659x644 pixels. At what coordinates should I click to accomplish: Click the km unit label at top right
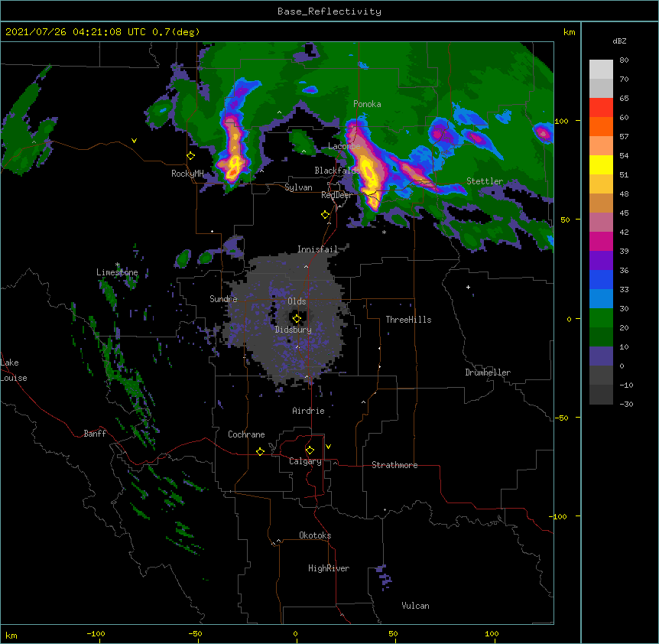tap(570, 32)
